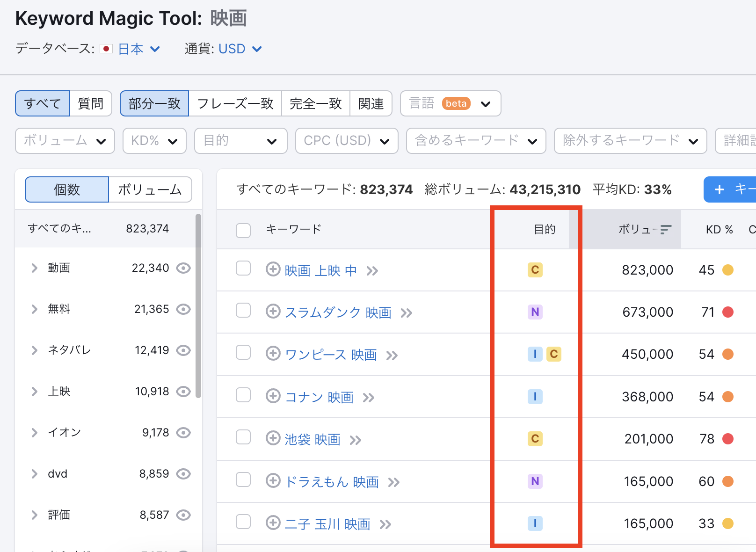Toggle the eye icon for the 動画 group

coord(183,268)
